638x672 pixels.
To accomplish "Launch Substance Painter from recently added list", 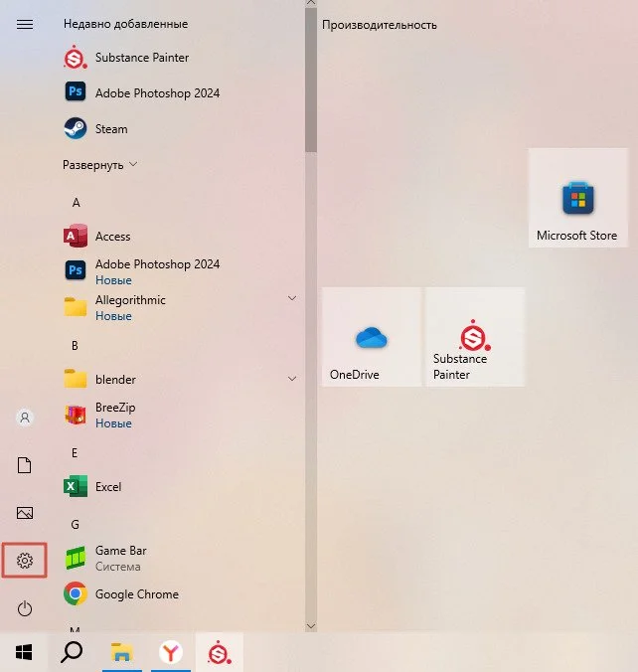I will (126, 58).
